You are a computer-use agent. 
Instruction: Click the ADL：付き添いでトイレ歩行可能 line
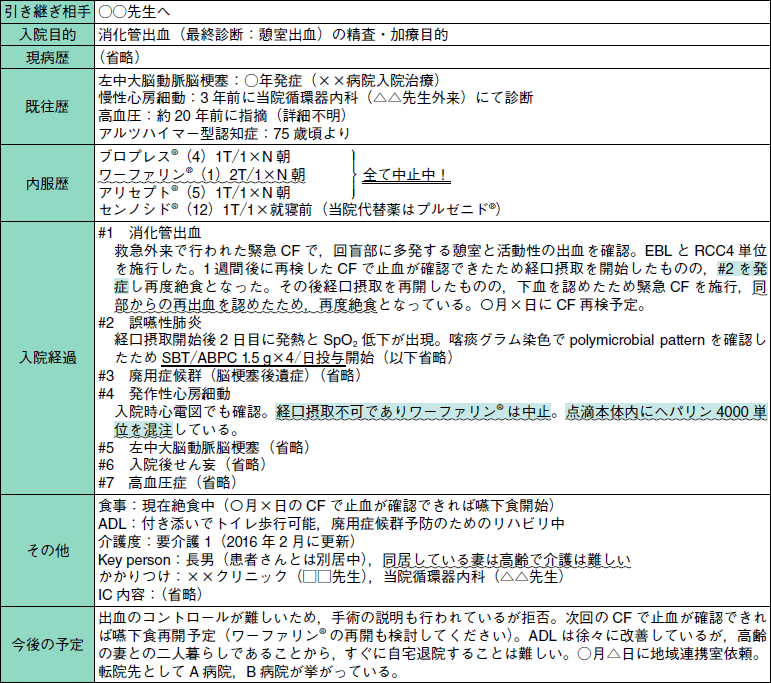coord(331,524)
